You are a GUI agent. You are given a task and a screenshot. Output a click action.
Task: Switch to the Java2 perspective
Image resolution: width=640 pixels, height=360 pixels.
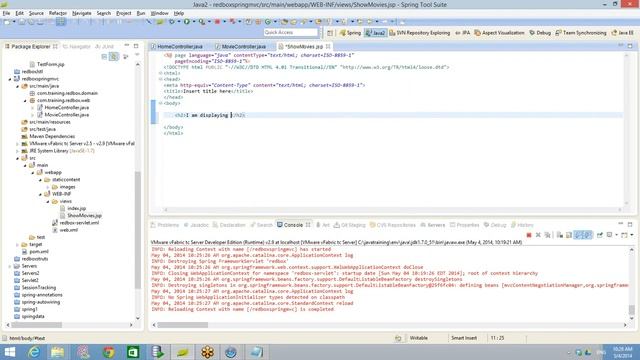click(376, 33)
